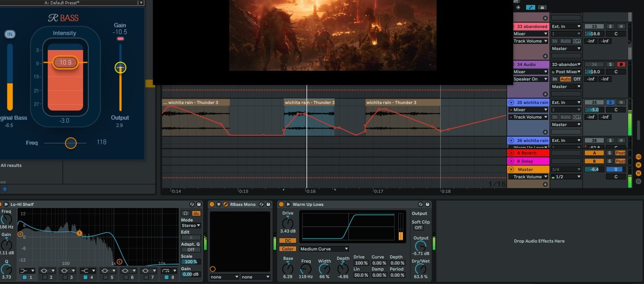
Task: Click track 36 volume value field
Action: [594, 147]
